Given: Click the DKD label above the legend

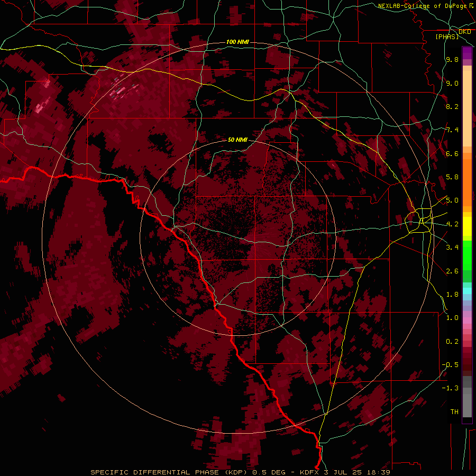Looking at the screenshot, I should (464, 32).
